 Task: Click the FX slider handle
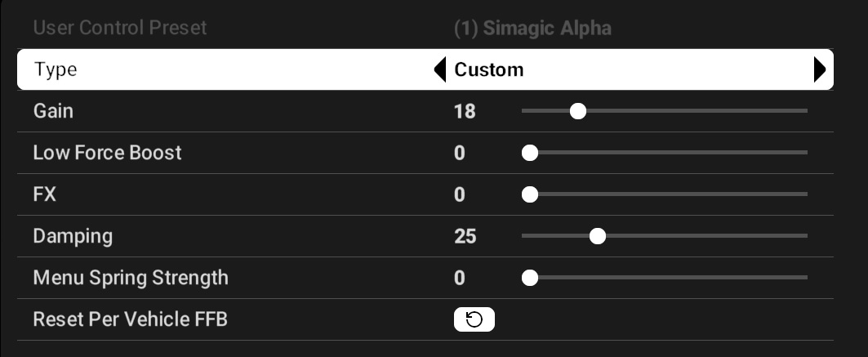point(530,194)
